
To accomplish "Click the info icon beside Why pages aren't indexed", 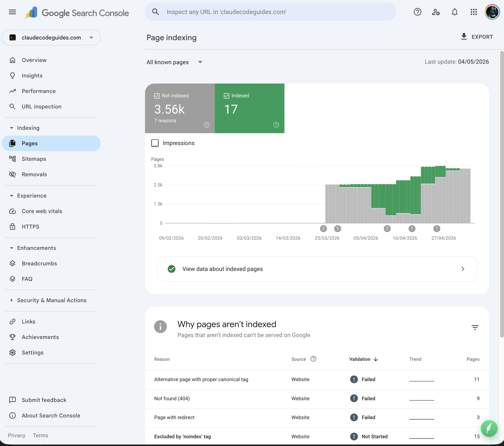I will 160,327.
